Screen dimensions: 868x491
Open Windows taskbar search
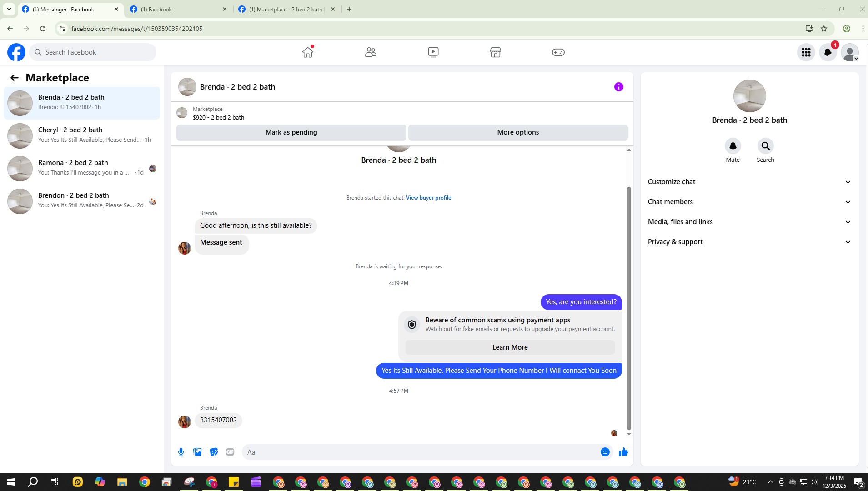click(x=33, y=482)
